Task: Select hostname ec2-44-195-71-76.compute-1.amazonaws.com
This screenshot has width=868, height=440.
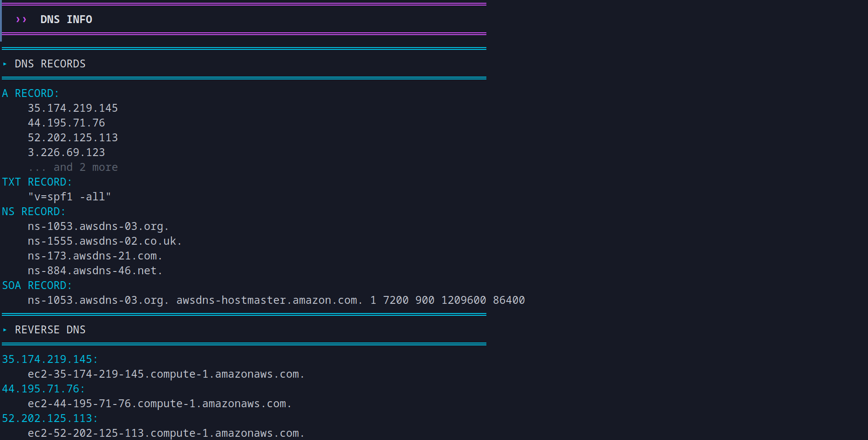Action: coord(159,403)
